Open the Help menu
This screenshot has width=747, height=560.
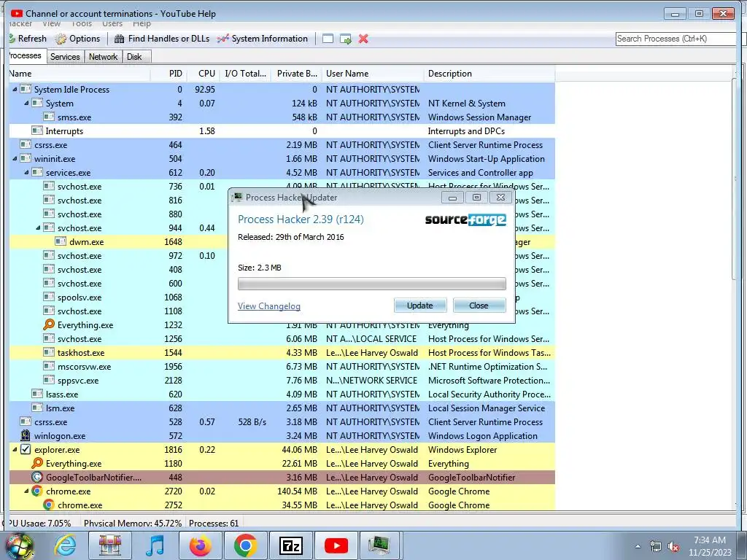click(142, 24)
